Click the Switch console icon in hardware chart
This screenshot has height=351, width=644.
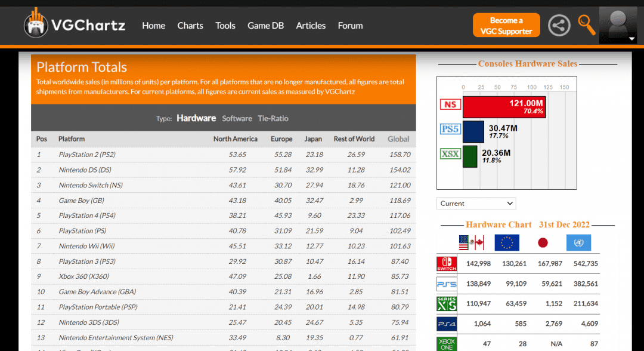(x=447, y=263)
